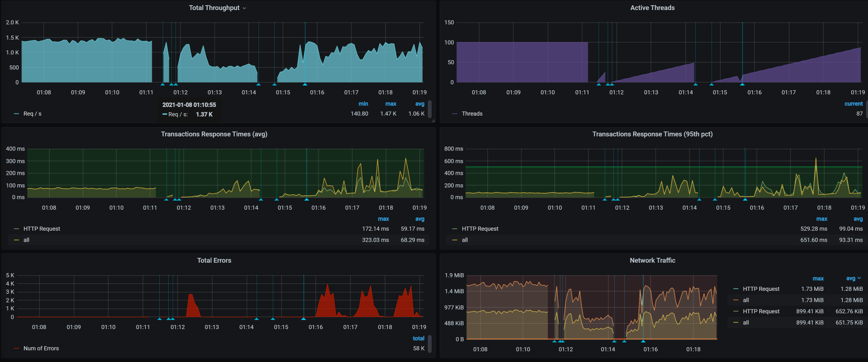Open the Active Threads panel title menu
868x362 pixels.
pos(652,8)
